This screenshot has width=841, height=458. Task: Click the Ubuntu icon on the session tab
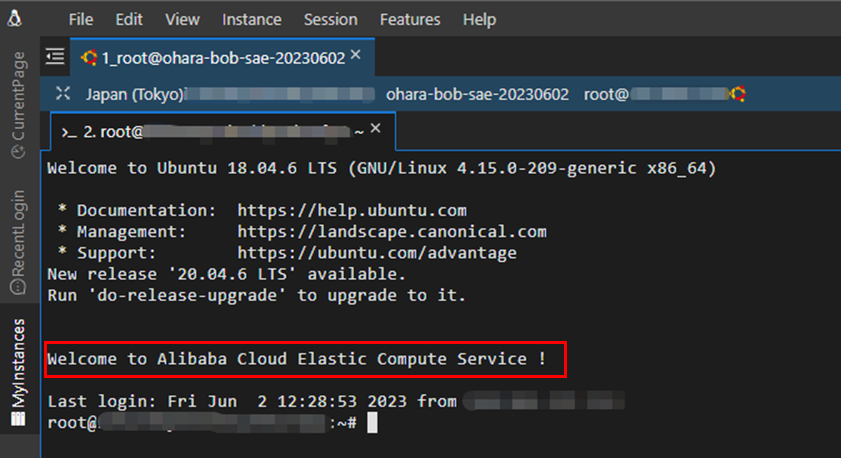pos(89,57)
